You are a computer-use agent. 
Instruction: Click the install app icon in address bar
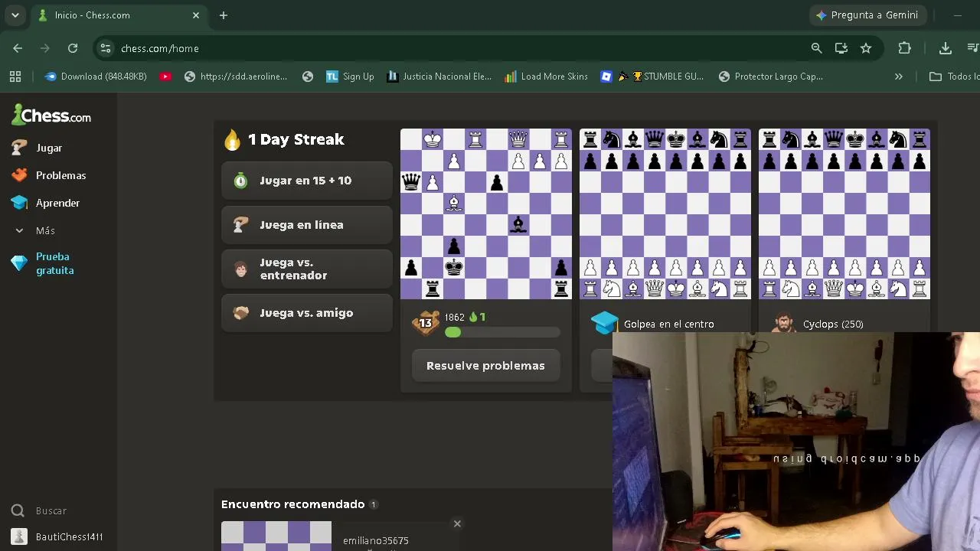pos(841,48)
